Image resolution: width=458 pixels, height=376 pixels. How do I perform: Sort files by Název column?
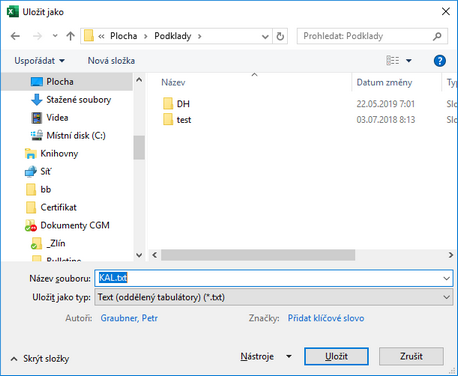tap(173, 82)
